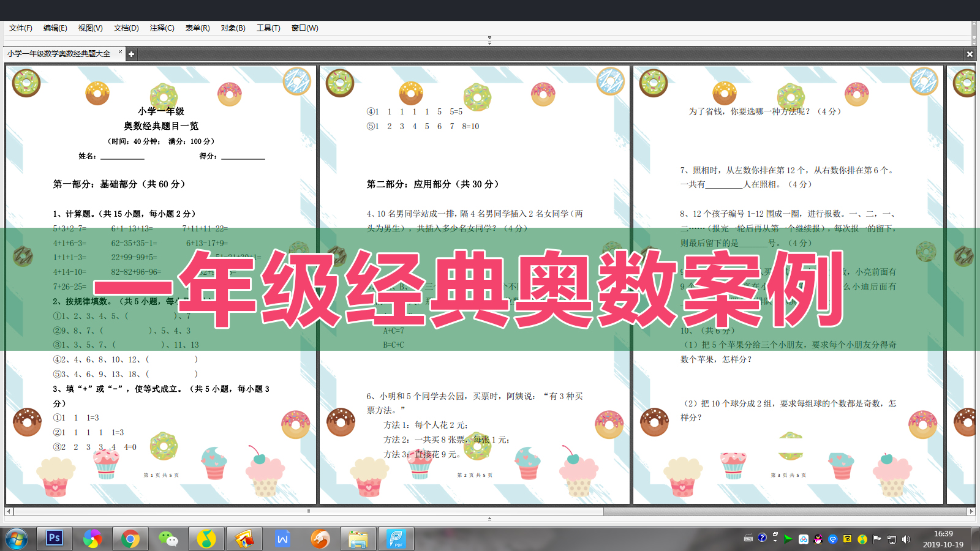Select the PDF reader taskbar icon
The height and width of the screenshot is (551, 980).
[x=396, y=539]
